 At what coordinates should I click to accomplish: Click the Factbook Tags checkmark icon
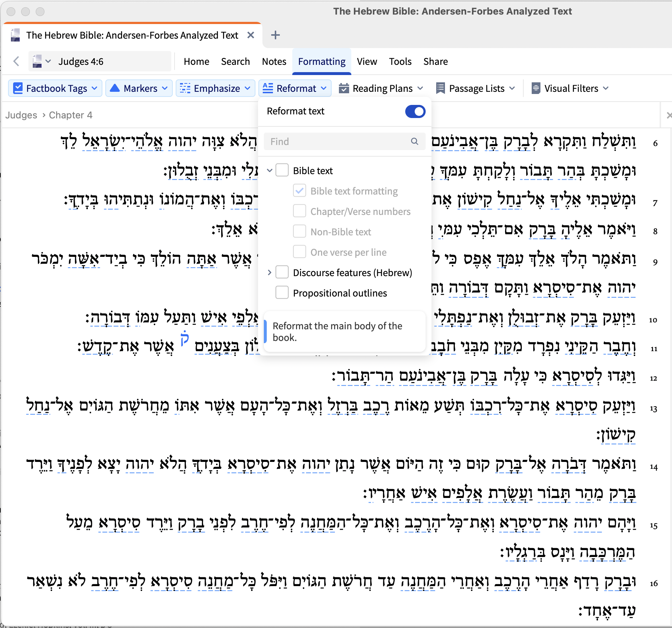click(x=18, y=89)
